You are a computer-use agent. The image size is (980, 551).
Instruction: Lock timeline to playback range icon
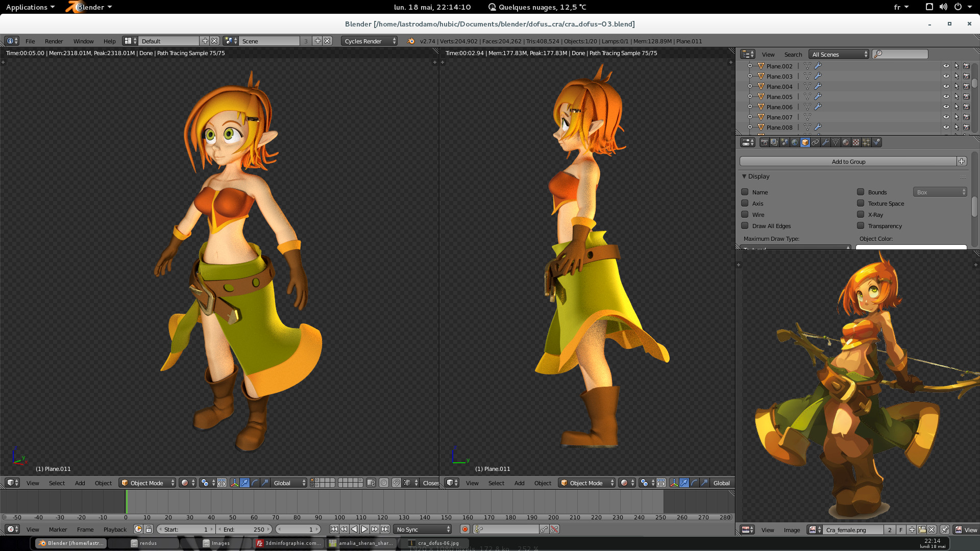click(149, 529)
